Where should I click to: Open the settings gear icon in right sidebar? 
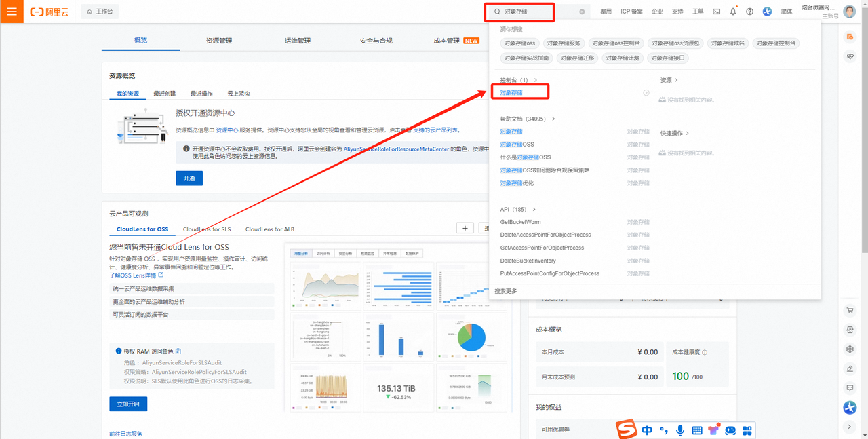pos(850,349)
